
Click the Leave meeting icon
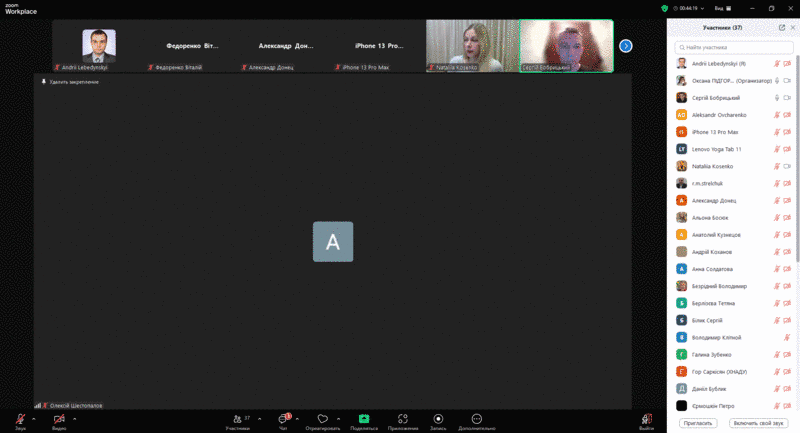[647, 419]
